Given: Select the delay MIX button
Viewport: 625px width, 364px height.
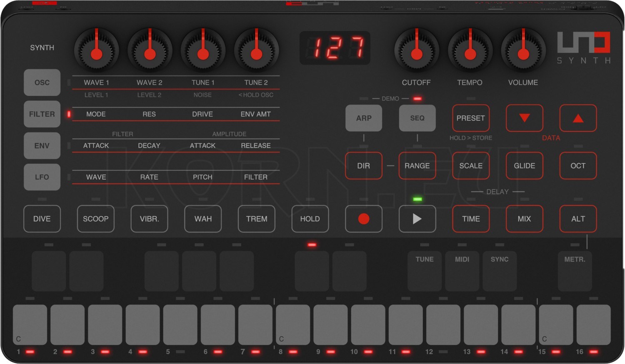Looking at the screenshot, I should 524,219.
